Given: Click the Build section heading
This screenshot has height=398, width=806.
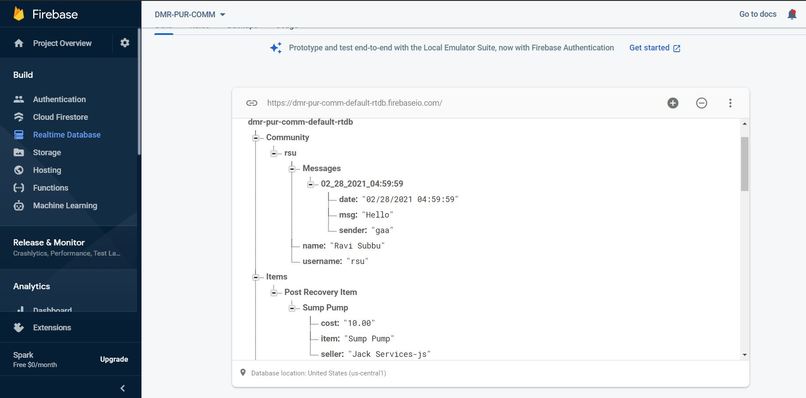Looking at the screenshot, I should [x=23, y=75].
